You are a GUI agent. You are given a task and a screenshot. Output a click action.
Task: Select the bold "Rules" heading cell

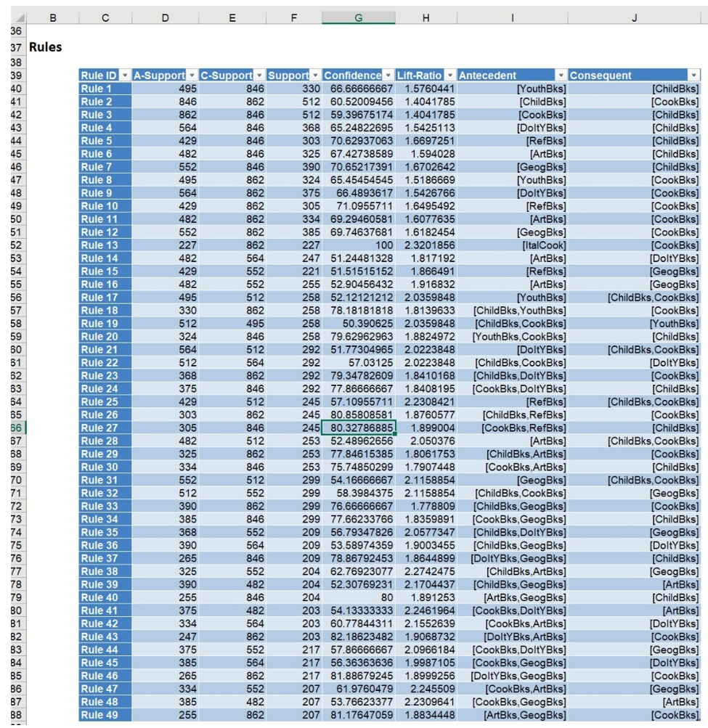(x=46, y=47)
